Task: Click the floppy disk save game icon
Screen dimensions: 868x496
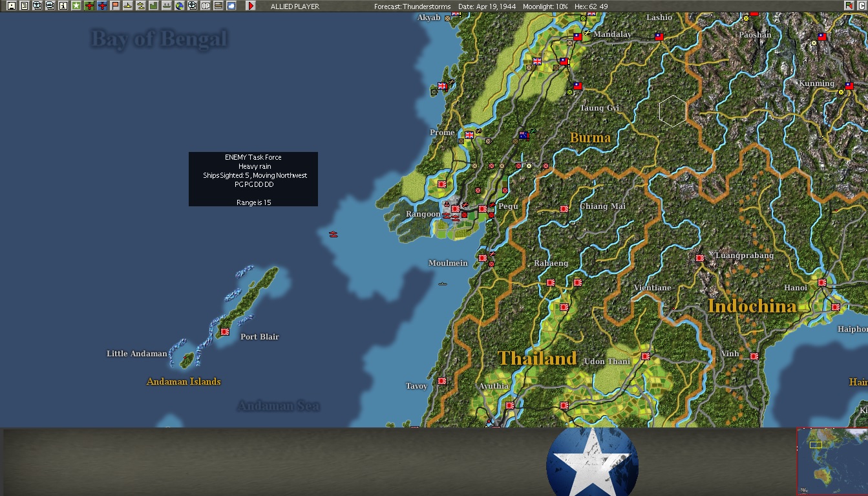Action: (11, 6)
